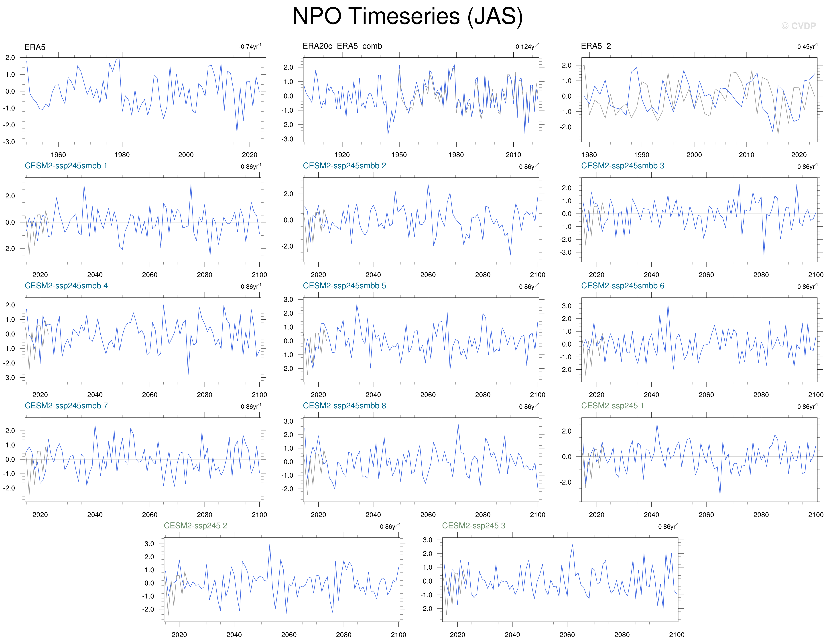Click the CESM2-ssp245smbb 5 title
The image size is (827, 644).
pos(344,286)
